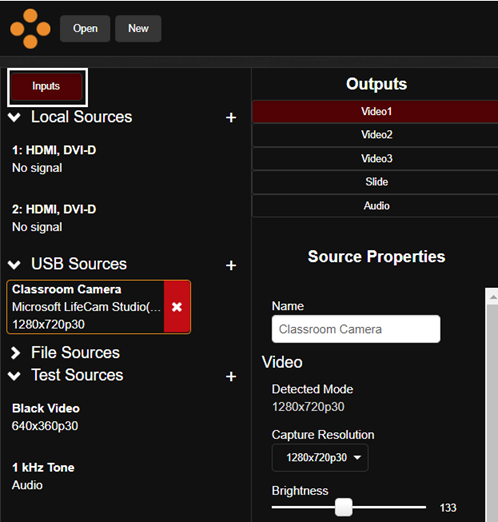Add a new Test Source with plus icon

[x=231, y=377]
